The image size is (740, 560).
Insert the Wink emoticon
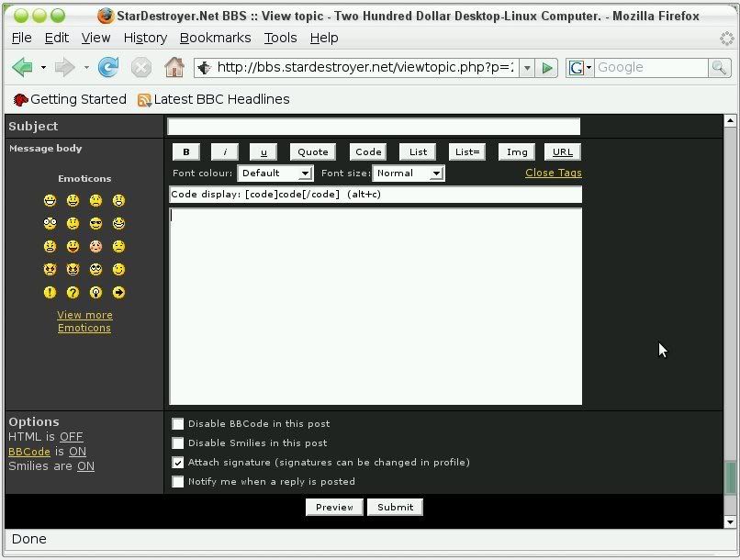click(x=119, y=269)
